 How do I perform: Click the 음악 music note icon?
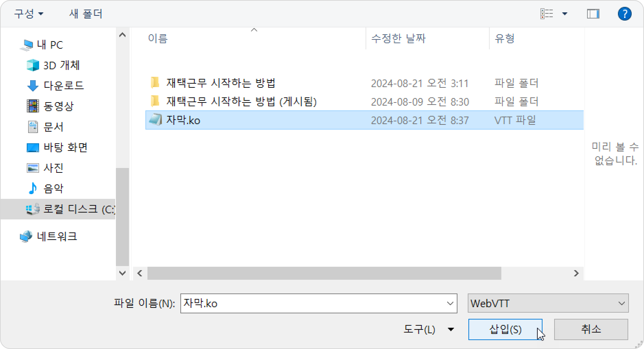pyautogui.click(x=33, y=188)
